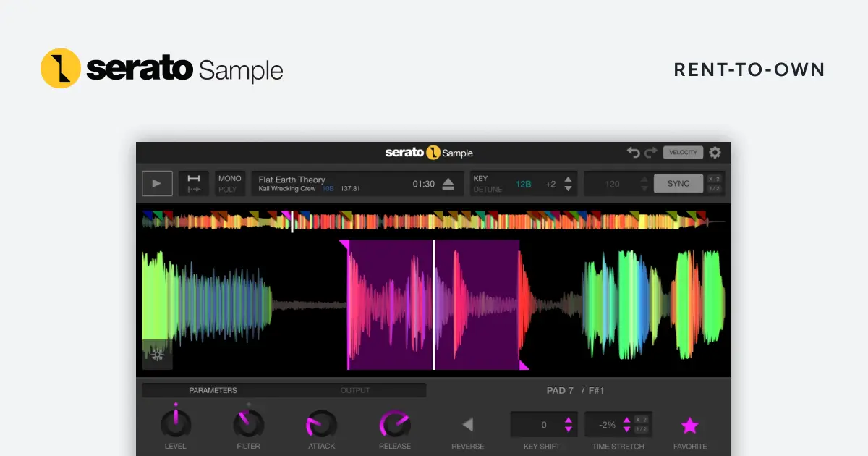This screenshot has height=456, width=868.
Task: Decrease Key Shift with down arrow
Action: coord(569,430)
